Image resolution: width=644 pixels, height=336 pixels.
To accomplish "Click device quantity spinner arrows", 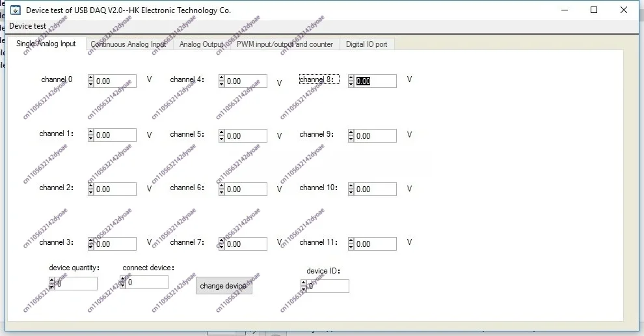I will (x=51, y=284).
